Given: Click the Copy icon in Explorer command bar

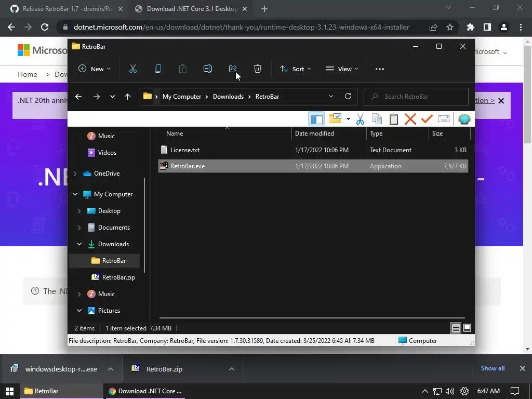Looking at the screenshot, I should (x=158, y=69).
